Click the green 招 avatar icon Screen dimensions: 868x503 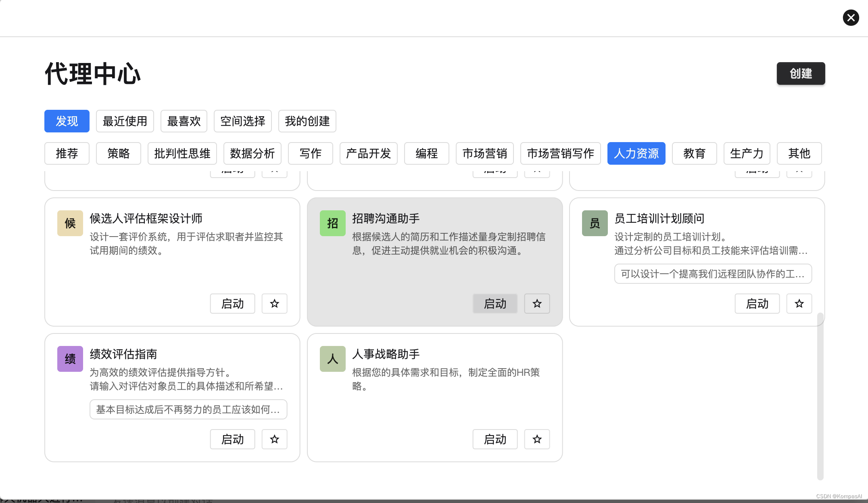coord(332,223)
